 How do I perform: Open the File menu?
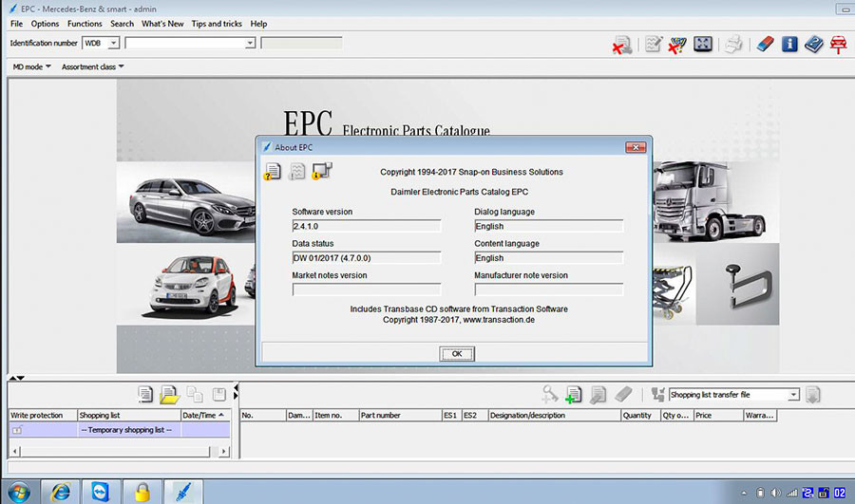point(16,24)
